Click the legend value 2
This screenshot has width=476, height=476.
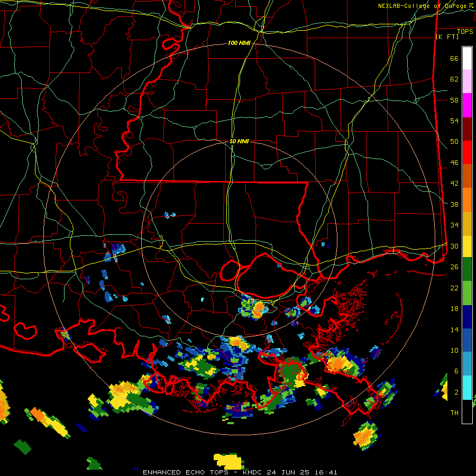point(456,392)
